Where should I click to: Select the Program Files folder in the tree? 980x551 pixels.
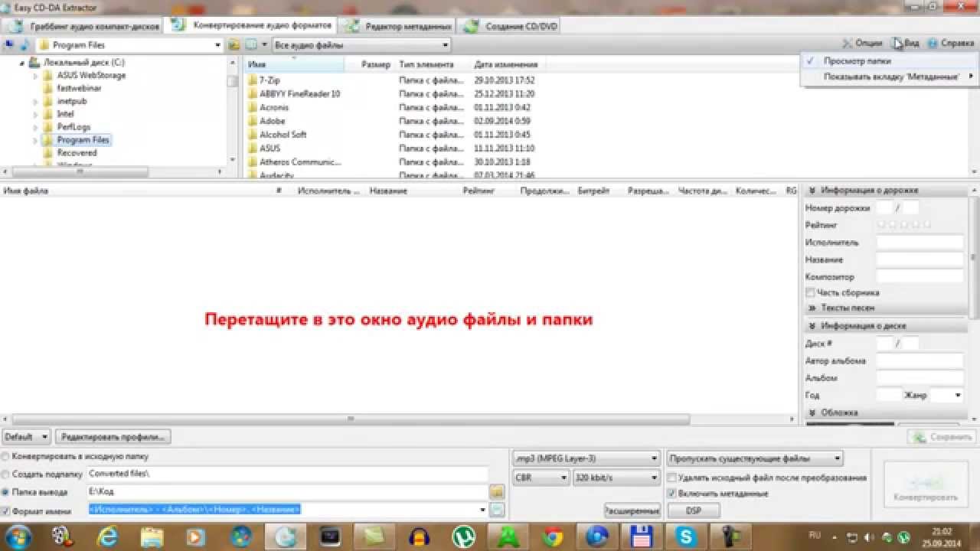tap(83, 140)
